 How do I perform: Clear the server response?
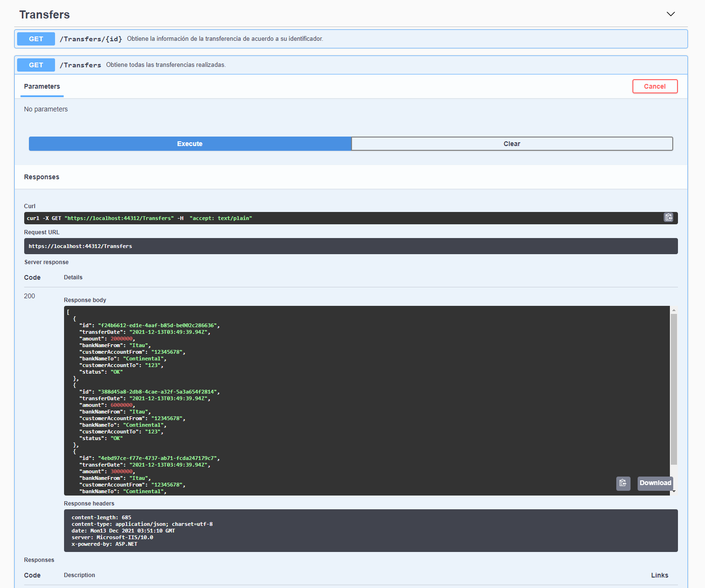[x=512, y=144]
